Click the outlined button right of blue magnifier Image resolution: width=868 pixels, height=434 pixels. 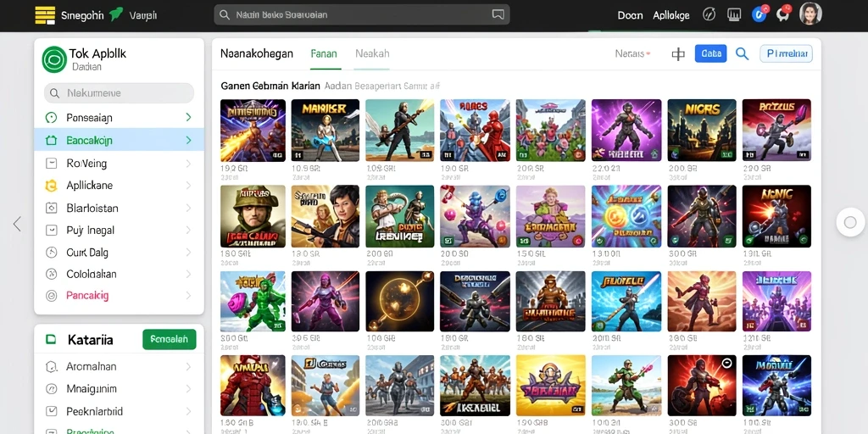[786, 53]
